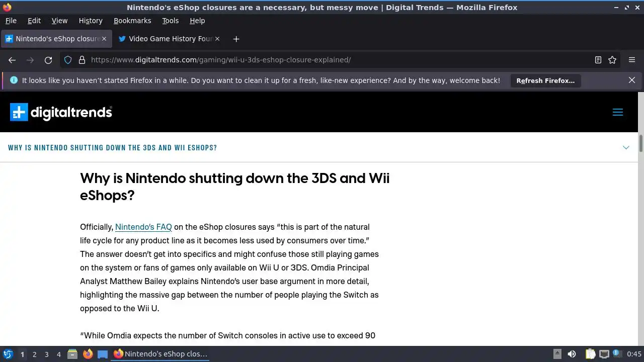Image resolution: width=644 pixels, height=362 pixels.
Task: Click the Digital Trends logo
Action: point(61,112)
